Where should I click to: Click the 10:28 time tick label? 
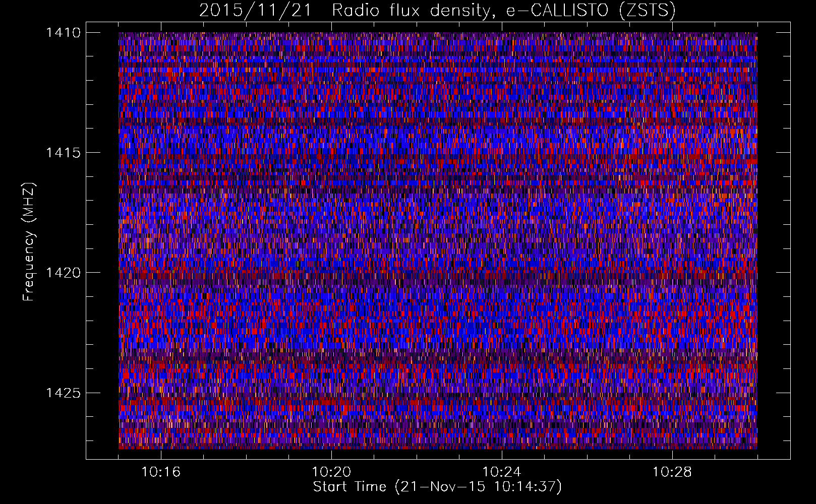click(672, 472)
